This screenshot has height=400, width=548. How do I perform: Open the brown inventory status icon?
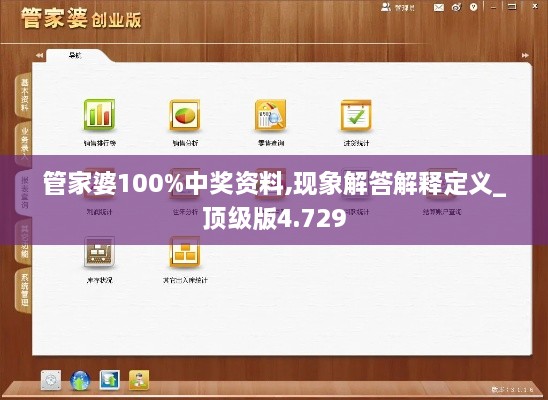point(99,252)
